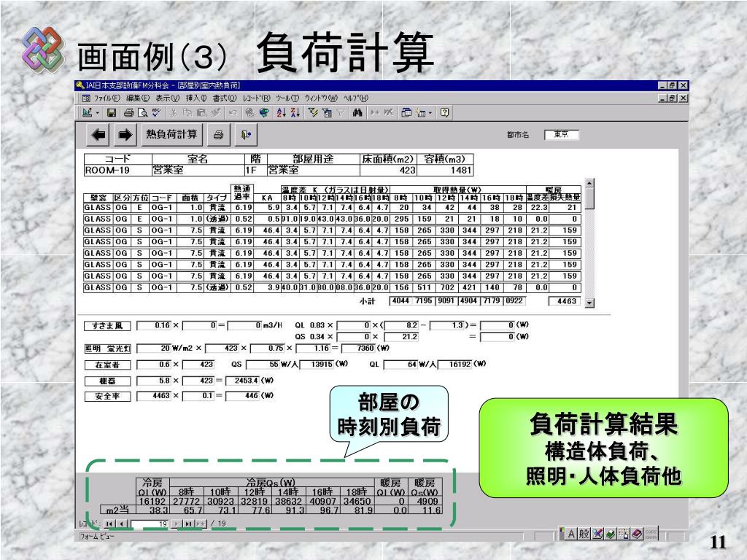
Task: Click the Cut scissors icon
Action: click(174, 113)
